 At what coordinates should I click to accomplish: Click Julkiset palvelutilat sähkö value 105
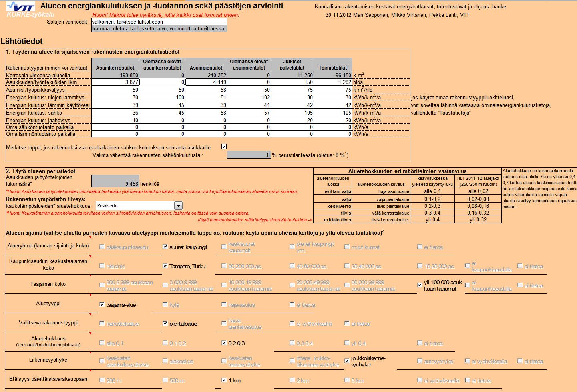click(x=292, y=113)
